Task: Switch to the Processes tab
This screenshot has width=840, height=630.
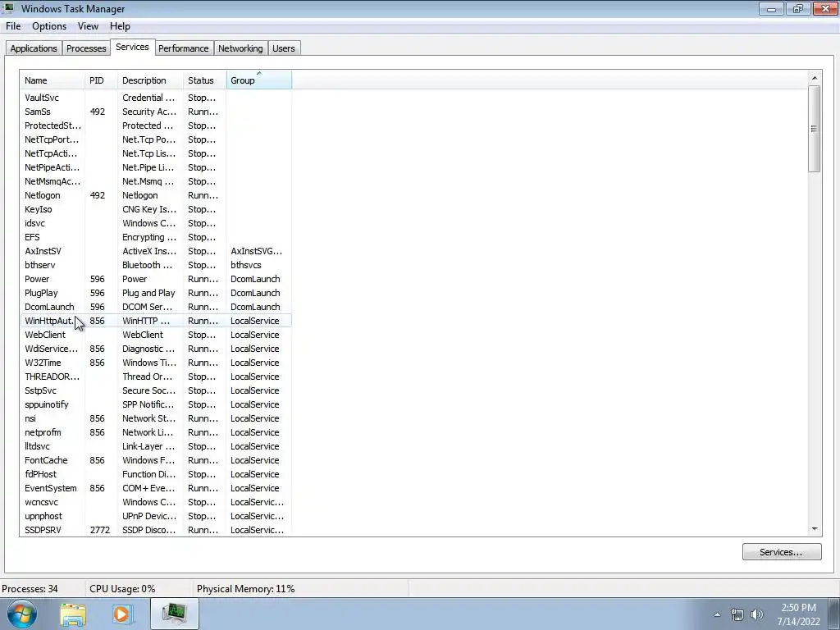Action: [86, 48]
